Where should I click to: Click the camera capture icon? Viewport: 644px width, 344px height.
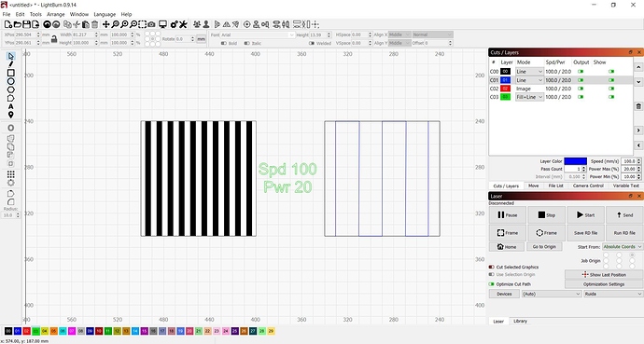click(x=151, y=24)
